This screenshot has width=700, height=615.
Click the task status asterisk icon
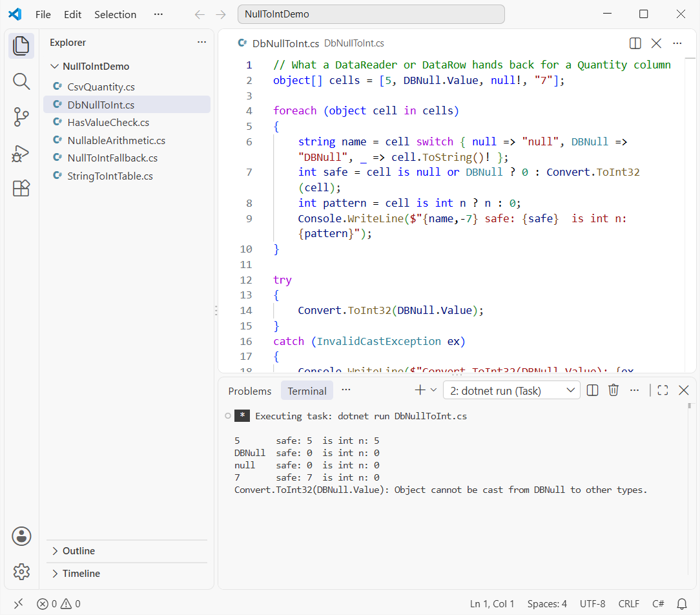[242, 416]
